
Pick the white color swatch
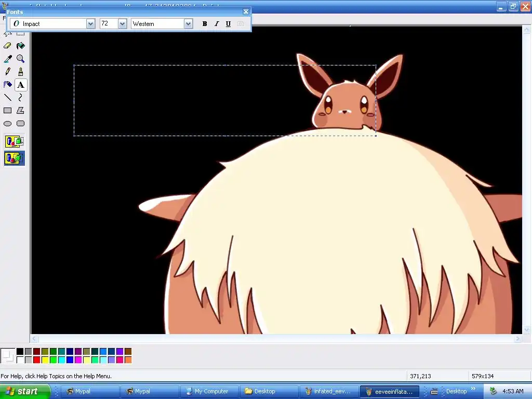(20, 360)
